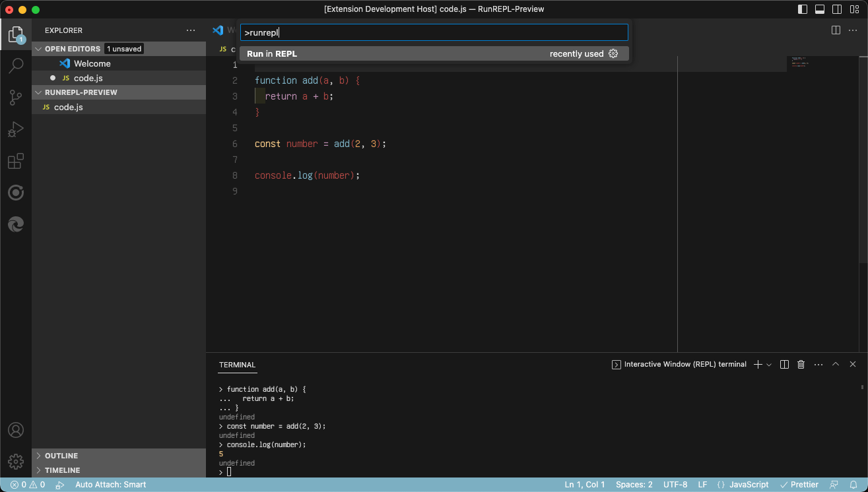Split the terminal
The width and height of the screenshot is (868, 492).
coord(784,364)
